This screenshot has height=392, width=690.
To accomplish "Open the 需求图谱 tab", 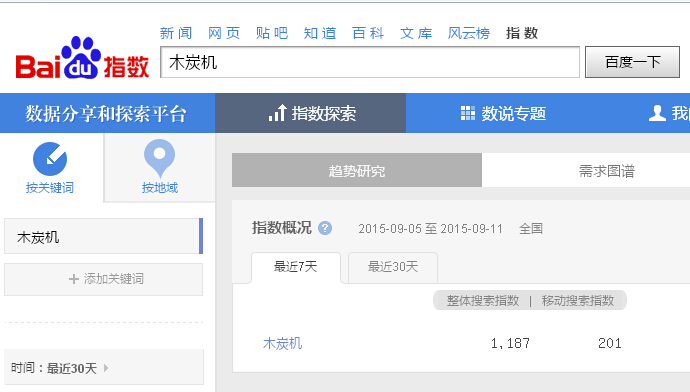I will pyautogui.click(x=606, y=171).
